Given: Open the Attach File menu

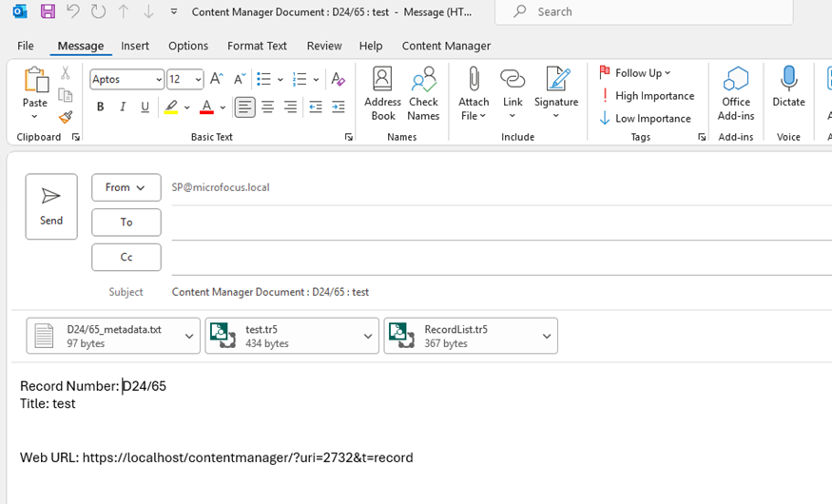Looking at the screenshot, I should (474, 94).
